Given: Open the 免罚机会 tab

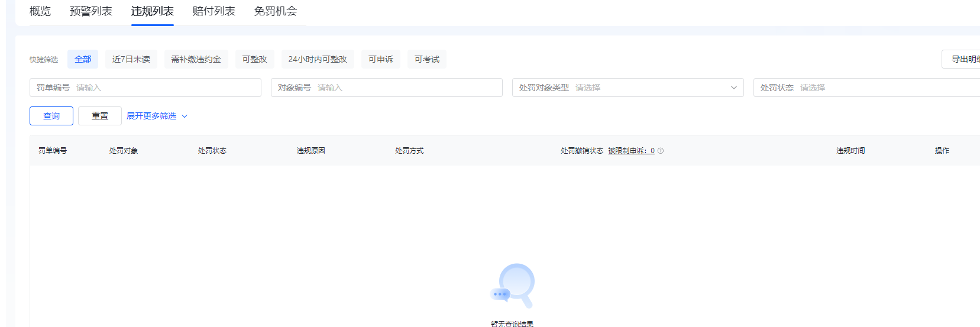Looking at the screenshot, I should tap(276, 11).
